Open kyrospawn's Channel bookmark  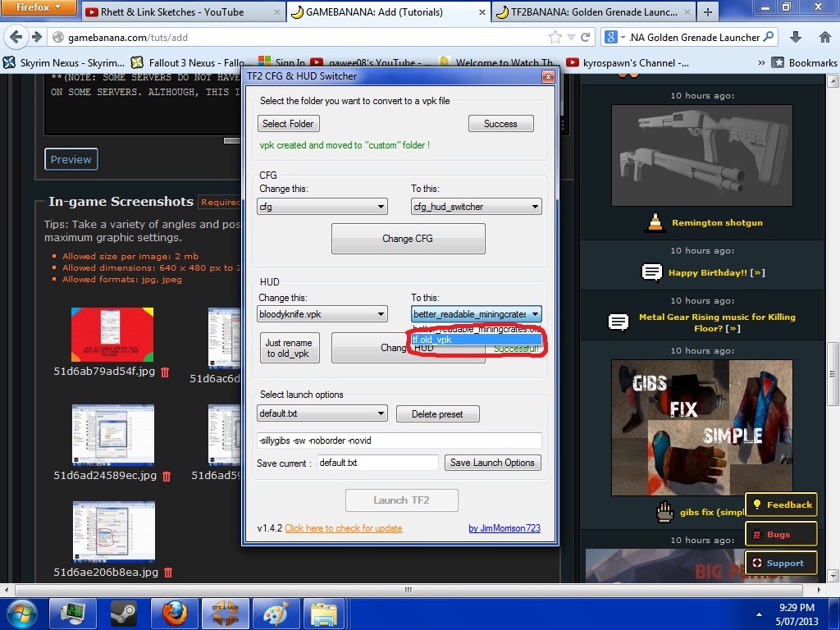[x=628, y=62]
